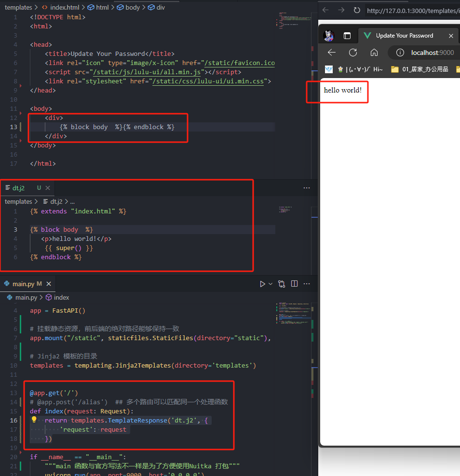The image size is (460, 476).
Task: Open the /static/css/lulu-ui/ui.min.css link
Action: pos(208,81)
